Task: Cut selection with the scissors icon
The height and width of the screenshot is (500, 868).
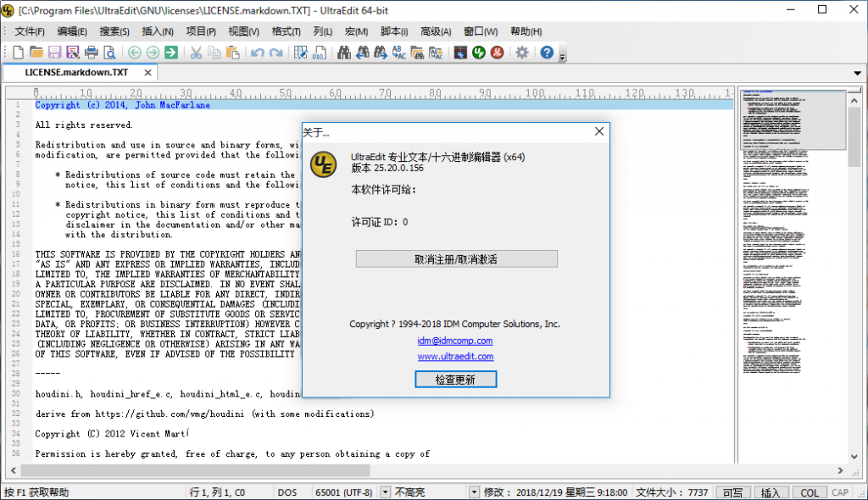Action: click(196, 53)
